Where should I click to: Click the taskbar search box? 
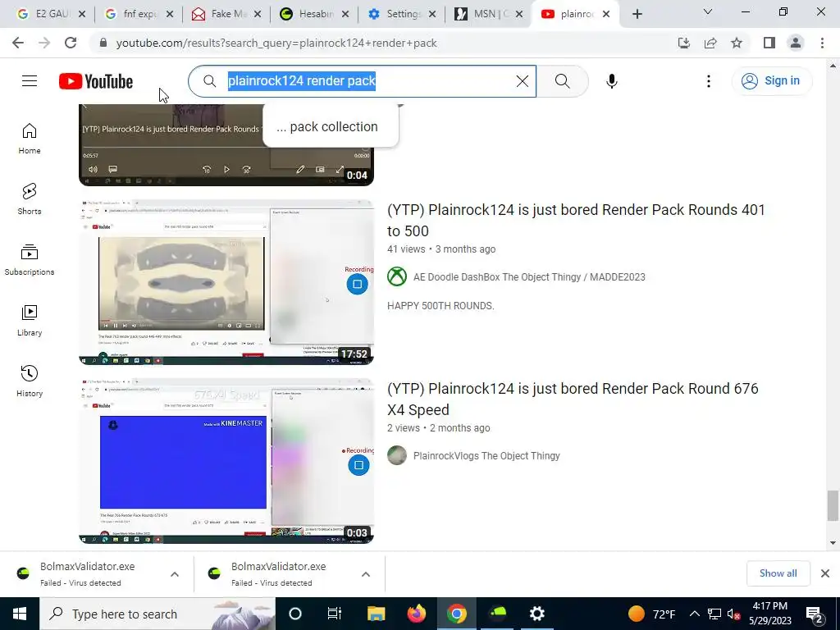coord(157,614)
